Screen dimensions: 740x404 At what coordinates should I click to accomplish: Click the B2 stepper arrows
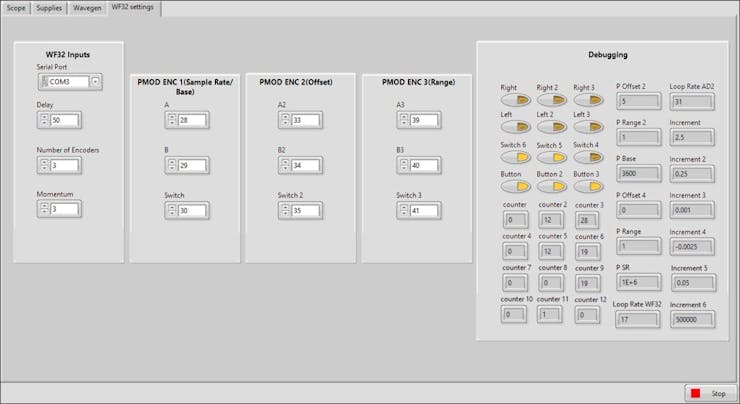click(285, 165)
